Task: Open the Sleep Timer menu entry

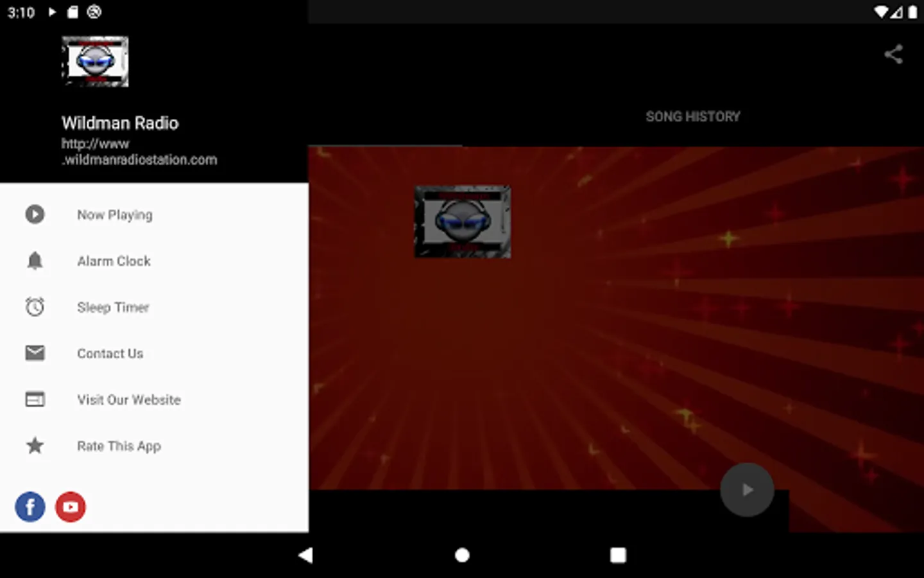Action: [x=154, y=307]
